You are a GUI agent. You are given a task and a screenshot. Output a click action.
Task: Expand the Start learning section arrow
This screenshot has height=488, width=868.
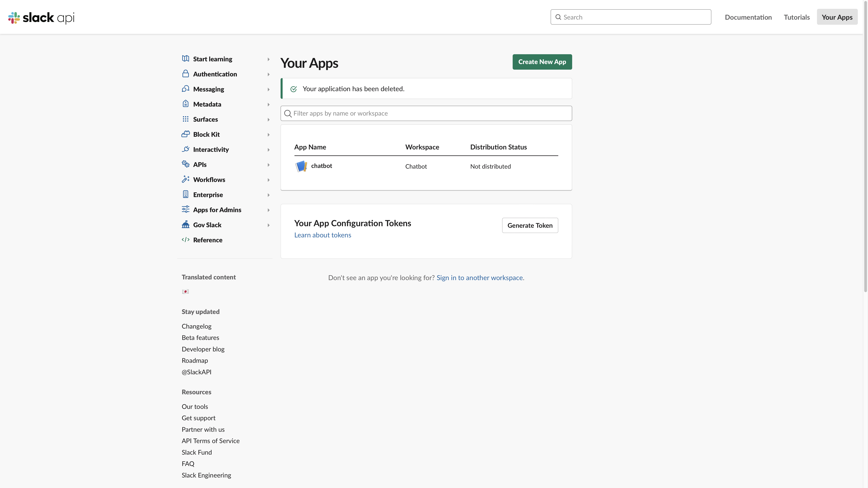coord(269,59)
